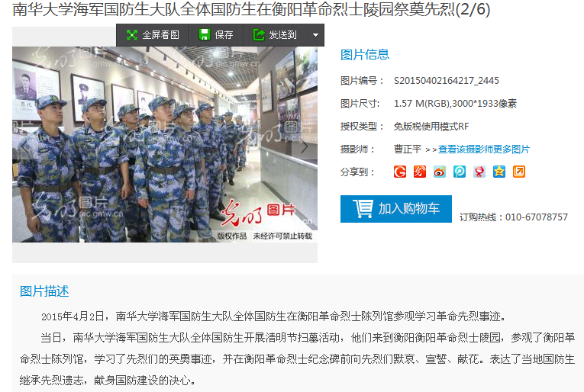Click the page title about 南华大学海军国防生

[x=251, y=9]
